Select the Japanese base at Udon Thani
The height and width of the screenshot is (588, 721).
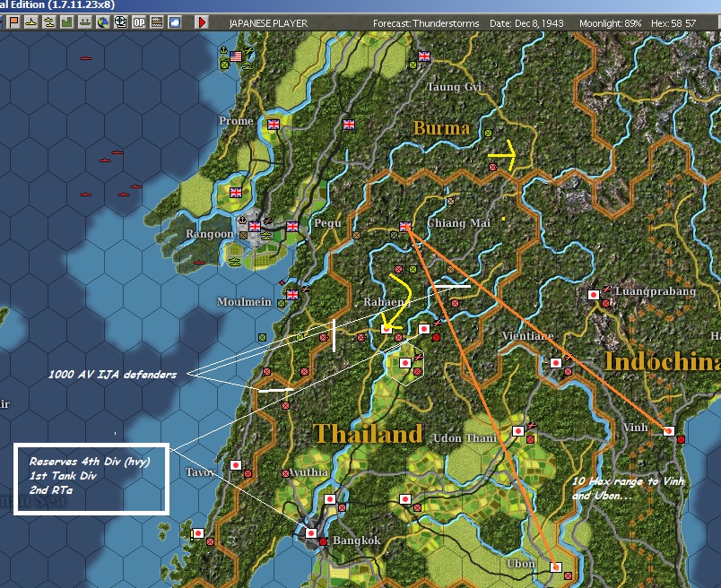[518, 431]
